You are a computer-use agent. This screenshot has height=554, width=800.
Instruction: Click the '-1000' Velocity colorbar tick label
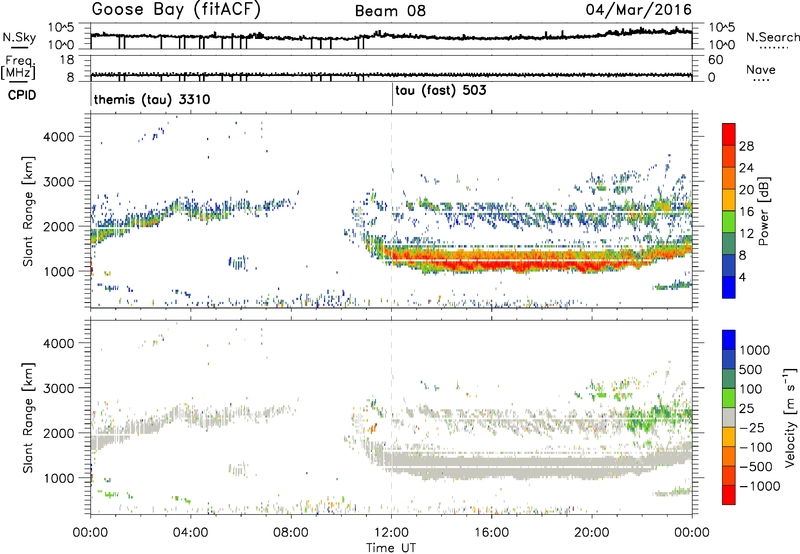760,486
